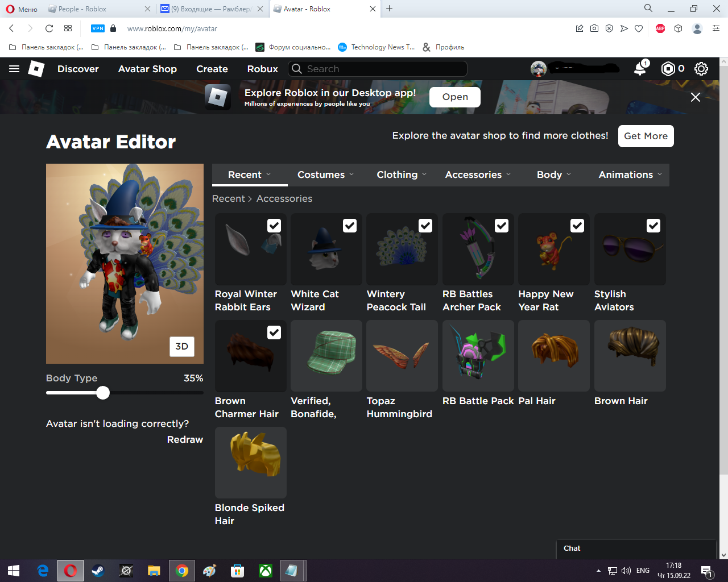Click the browser snapshot camera icon

[594, 28]
